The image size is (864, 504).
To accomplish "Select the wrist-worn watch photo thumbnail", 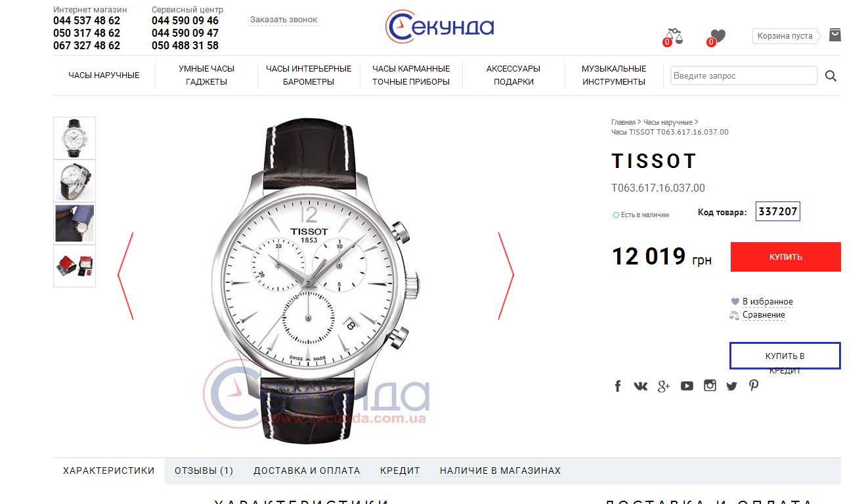I will (x=74, y=223).
